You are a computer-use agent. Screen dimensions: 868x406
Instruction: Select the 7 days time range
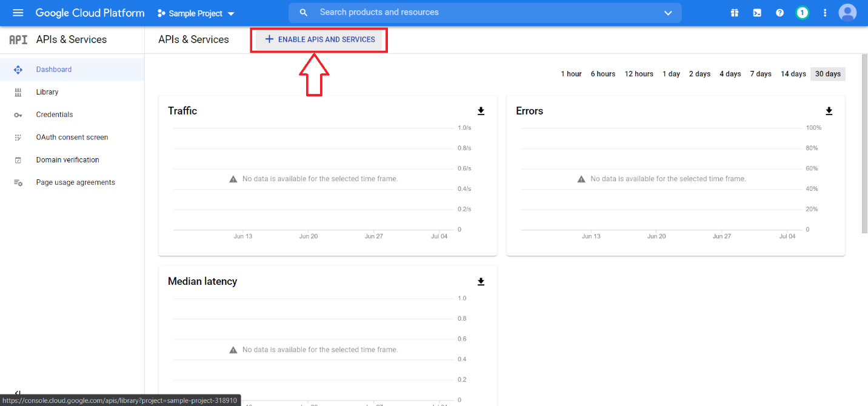(x=761, y=74)
